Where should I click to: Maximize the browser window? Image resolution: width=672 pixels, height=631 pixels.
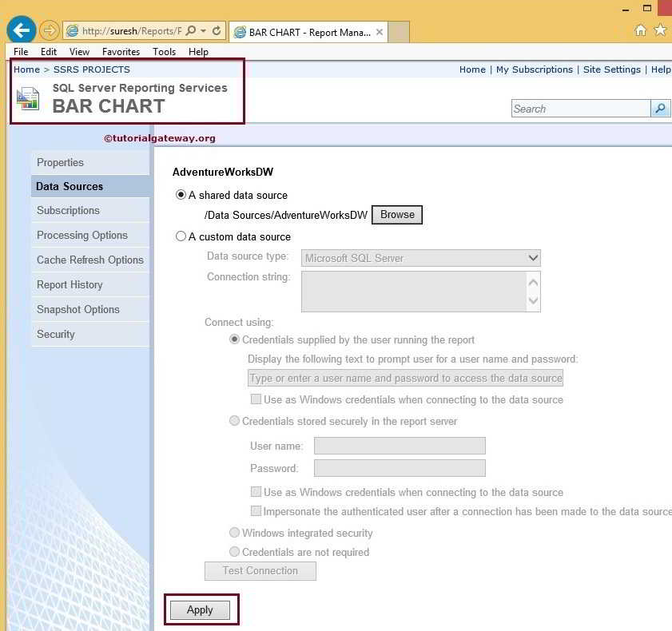647,8
